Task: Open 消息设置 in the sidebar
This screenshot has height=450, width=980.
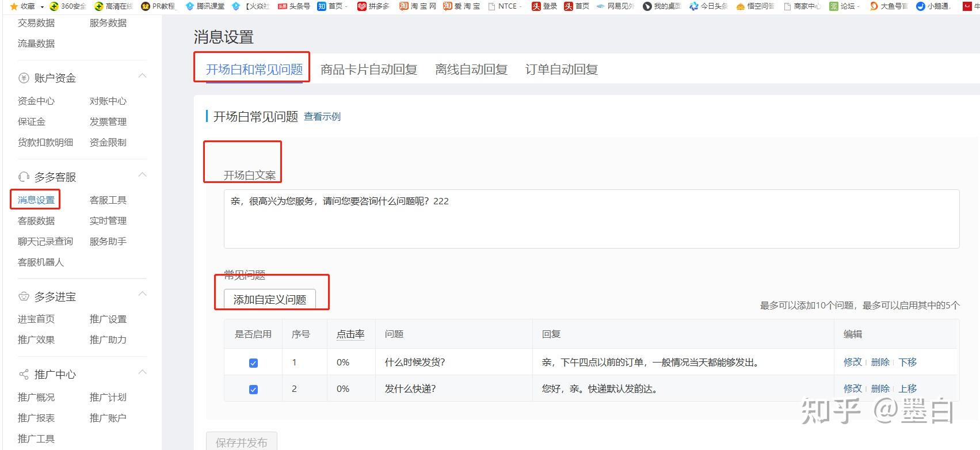Action: click(x=36, y=200)
